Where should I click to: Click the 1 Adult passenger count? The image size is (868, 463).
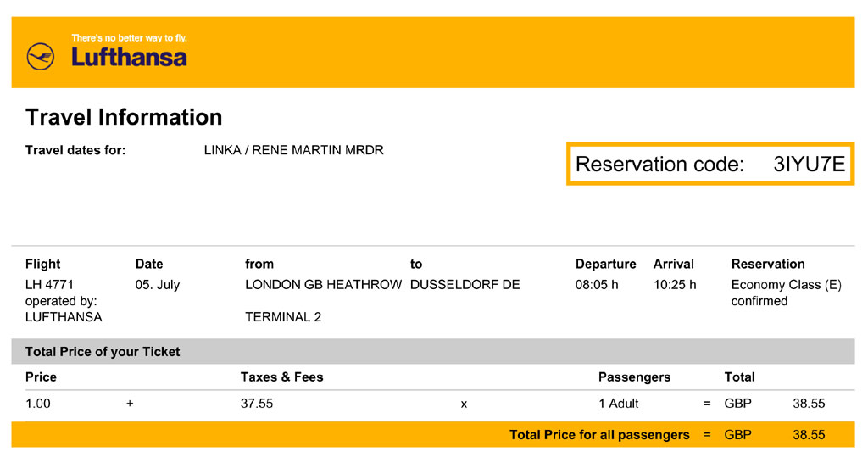[619, 404]
